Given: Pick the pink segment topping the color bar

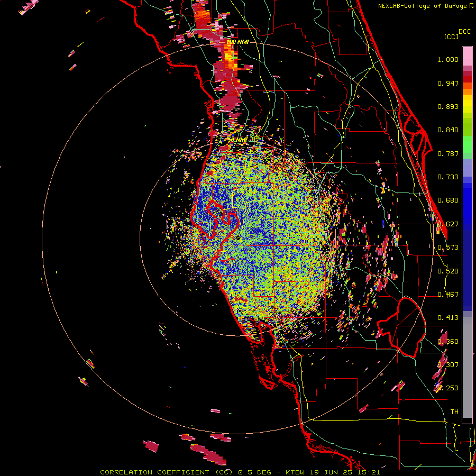Looking at the screenshot, I should pyautogui.click(x=467, y=57).
